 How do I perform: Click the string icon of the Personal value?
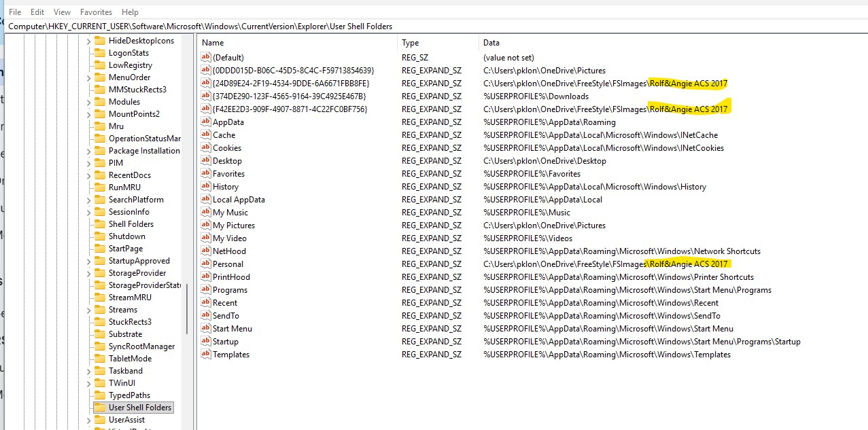tap(206, 264)
